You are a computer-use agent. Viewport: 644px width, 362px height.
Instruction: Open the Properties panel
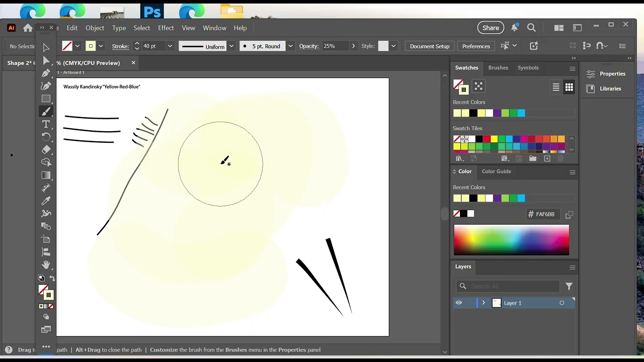(606, 74)
